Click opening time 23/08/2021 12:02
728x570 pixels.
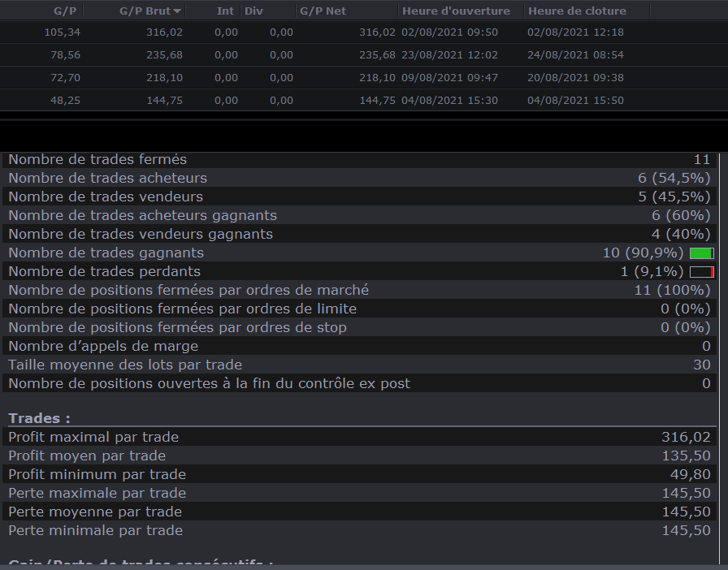coord(449,54)
